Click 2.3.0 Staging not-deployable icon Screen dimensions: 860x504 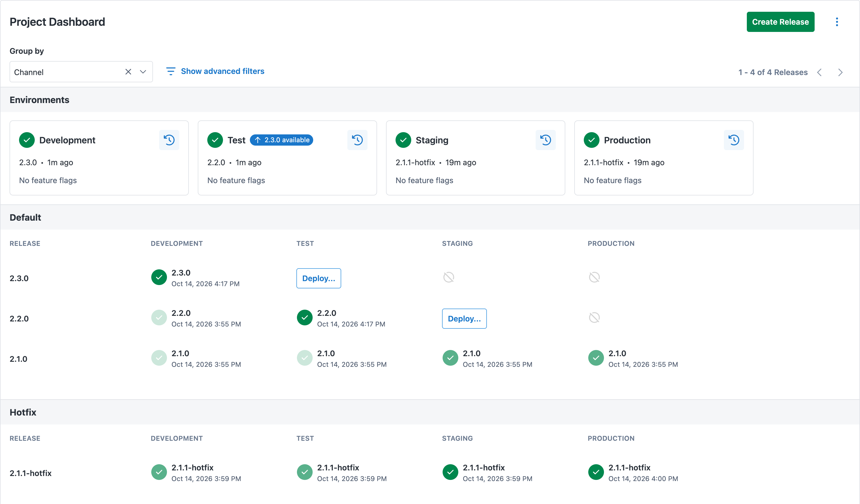click(449, 277)
